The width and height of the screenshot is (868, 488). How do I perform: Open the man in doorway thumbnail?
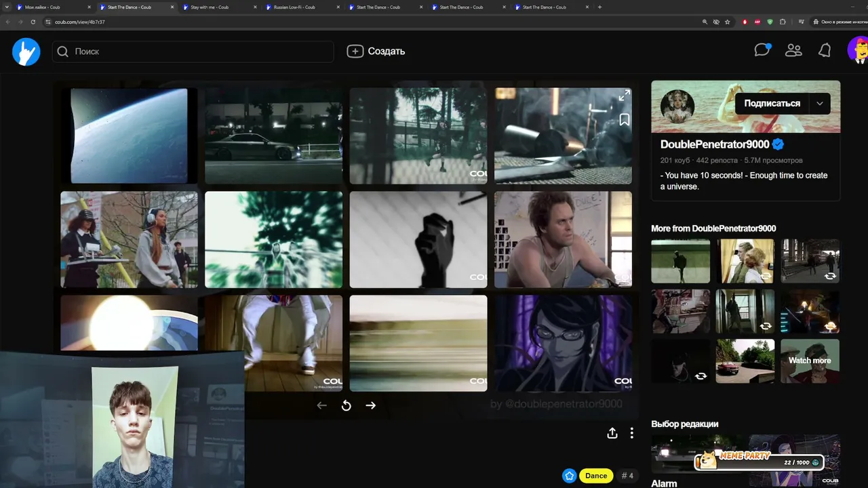745,311
